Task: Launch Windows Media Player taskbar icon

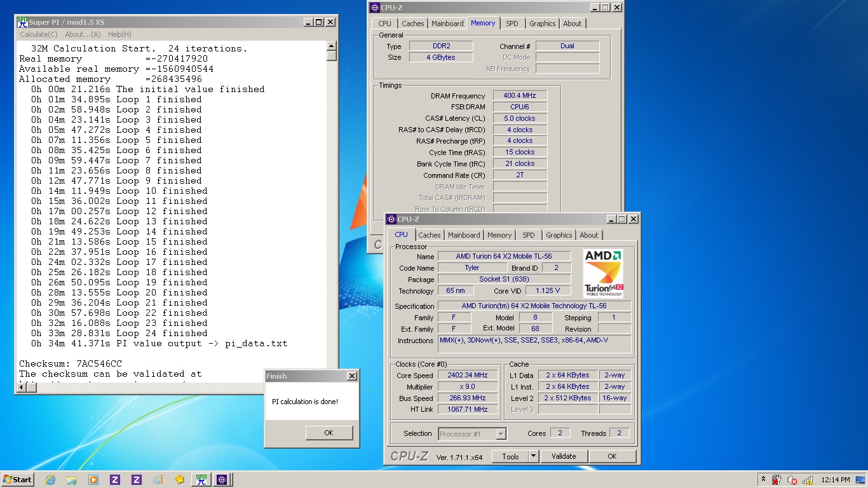Action: click(x=93, y=480)
